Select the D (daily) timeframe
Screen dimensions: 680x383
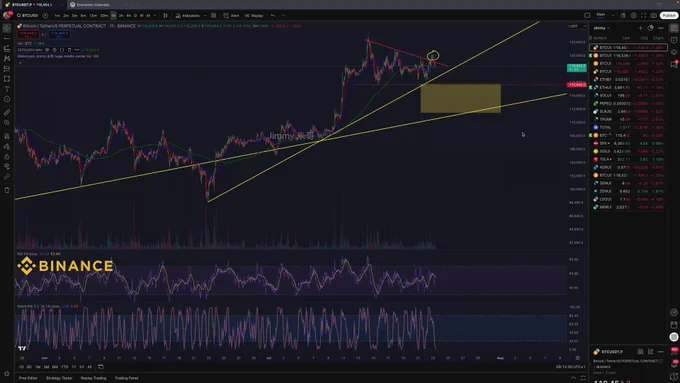(x=135, y=16)
